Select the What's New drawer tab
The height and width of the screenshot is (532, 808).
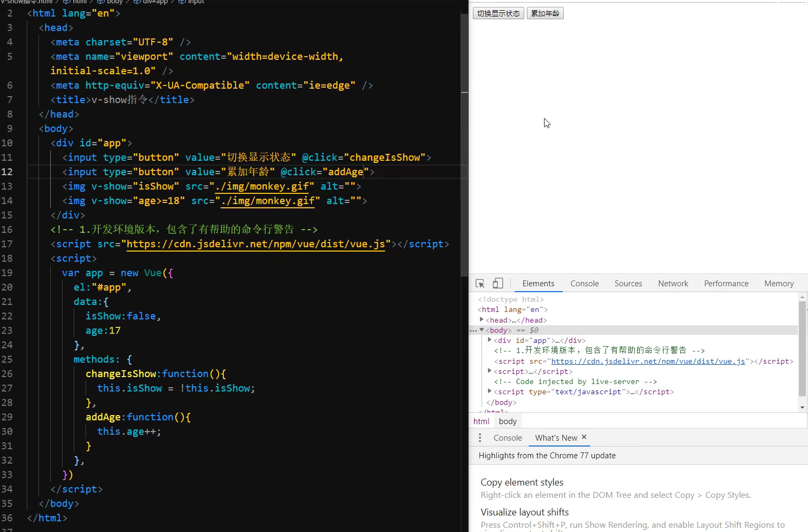[x=556, y=438]
